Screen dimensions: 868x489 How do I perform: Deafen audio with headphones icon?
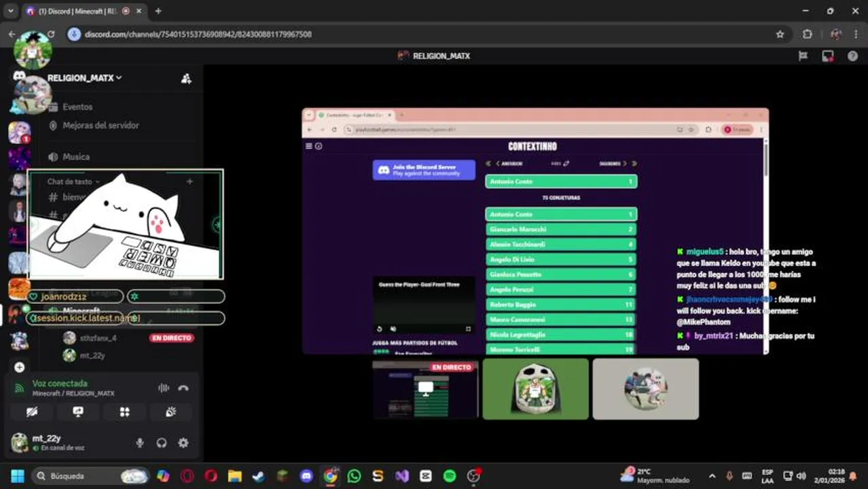[x=162, y=443]
